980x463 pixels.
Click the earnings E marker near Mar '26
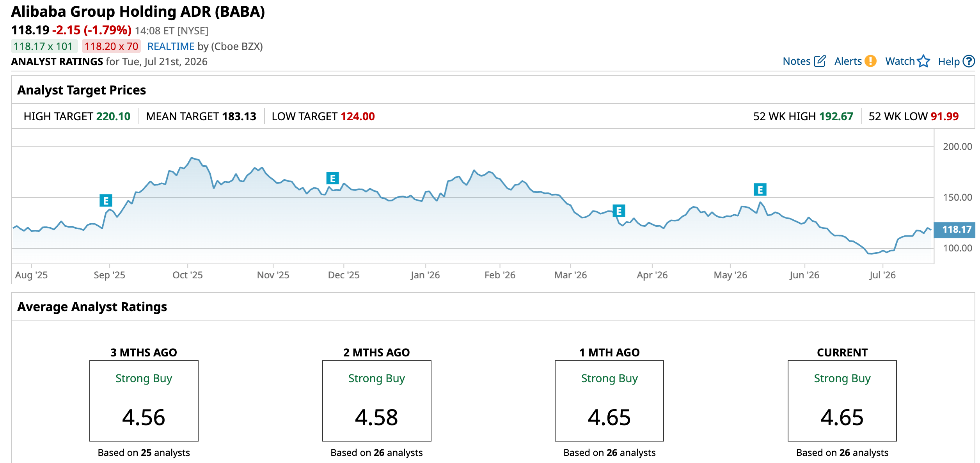click(x=619, y=211)
